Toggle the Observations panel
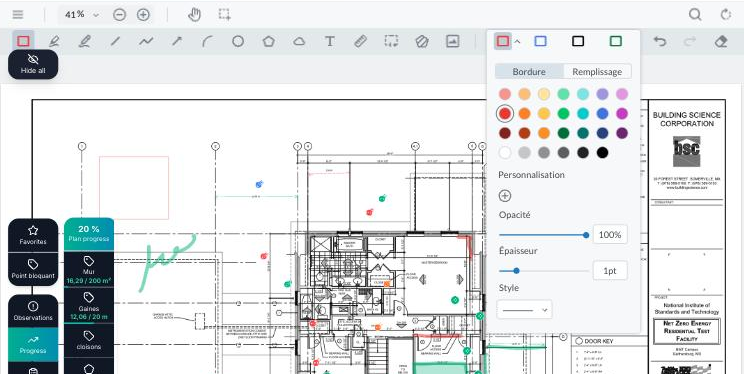The image size is (744, 374). coord(33,311)
